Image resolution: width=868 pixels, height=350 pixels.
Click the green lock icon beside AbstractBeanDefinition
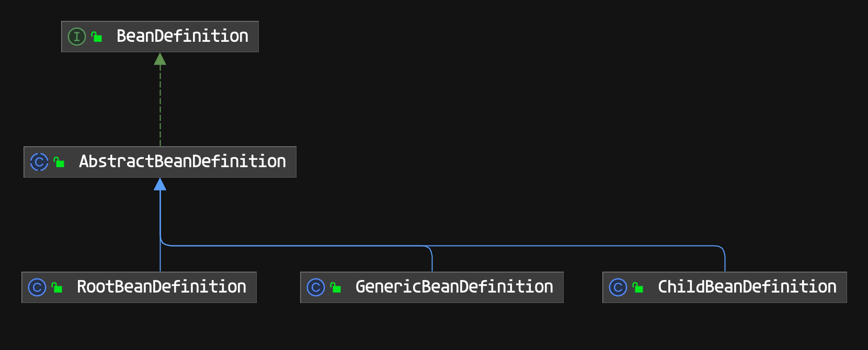click(59, 162)
